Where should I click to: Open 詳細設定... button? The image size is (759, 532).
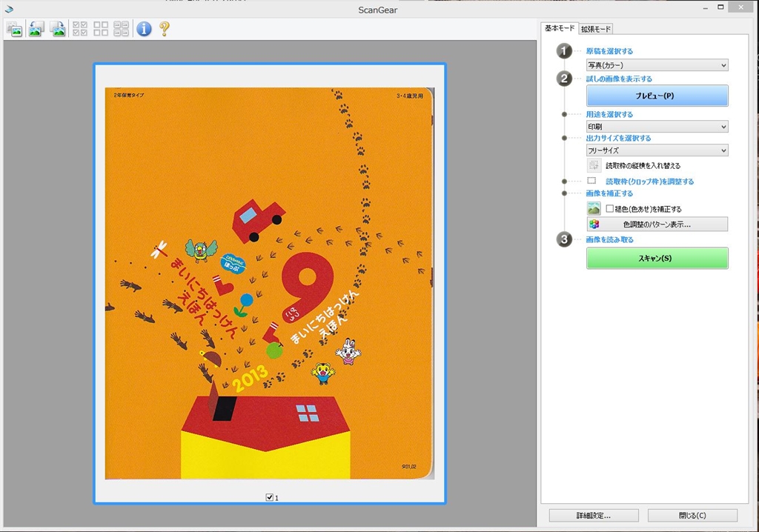click(x=594, y=516)
